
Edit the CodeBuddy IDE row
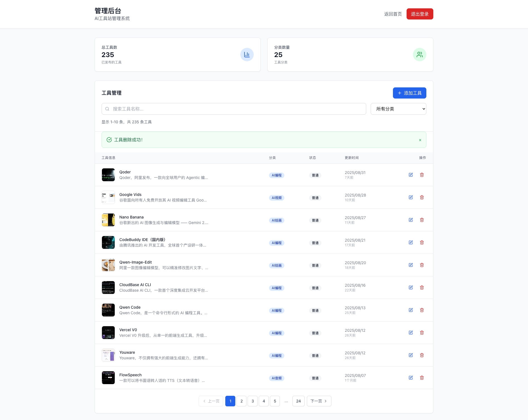point(411,242)
